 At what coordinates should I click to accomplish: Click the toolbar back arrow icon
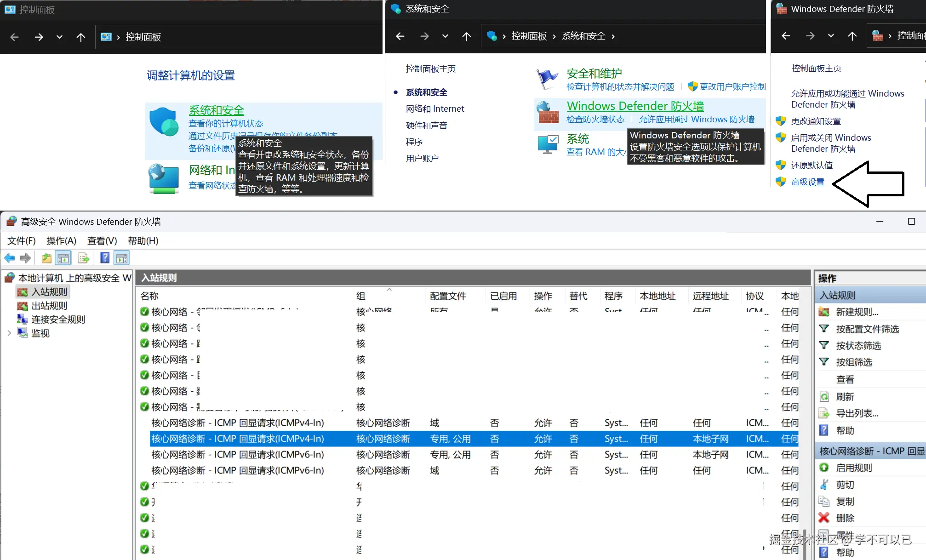(x=9, y=258)
